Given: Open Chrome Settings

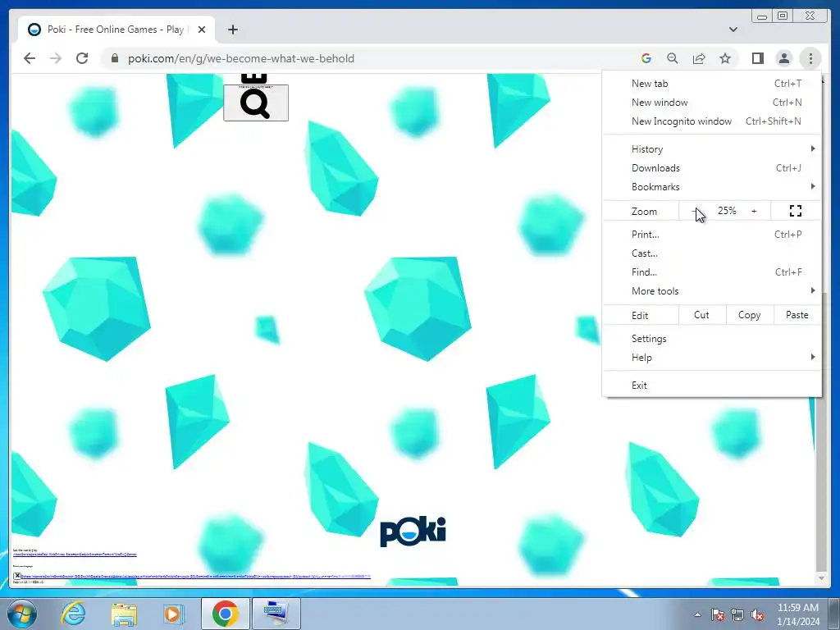Looking at the screenshot, I should tap(711, 339).
